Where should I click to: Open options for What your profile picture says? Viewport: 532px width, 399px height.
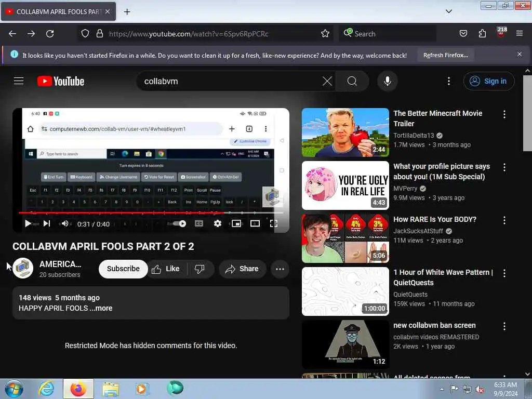(x=504, y=167)
